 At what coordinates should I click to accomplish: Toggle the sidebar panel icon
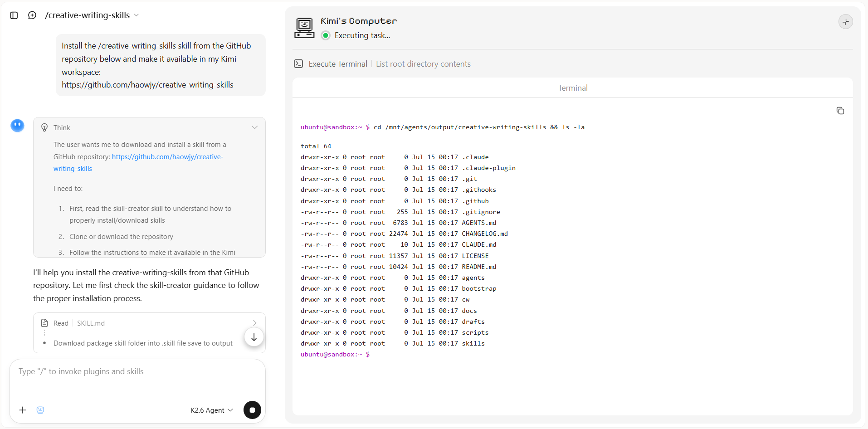14,15
